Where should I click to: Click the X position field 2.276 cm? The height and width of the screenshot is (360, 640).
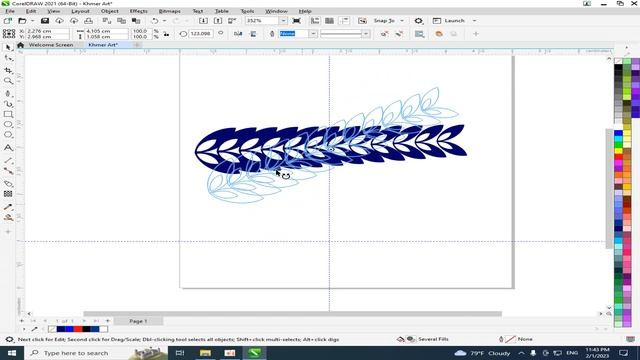tap(47, 31)
